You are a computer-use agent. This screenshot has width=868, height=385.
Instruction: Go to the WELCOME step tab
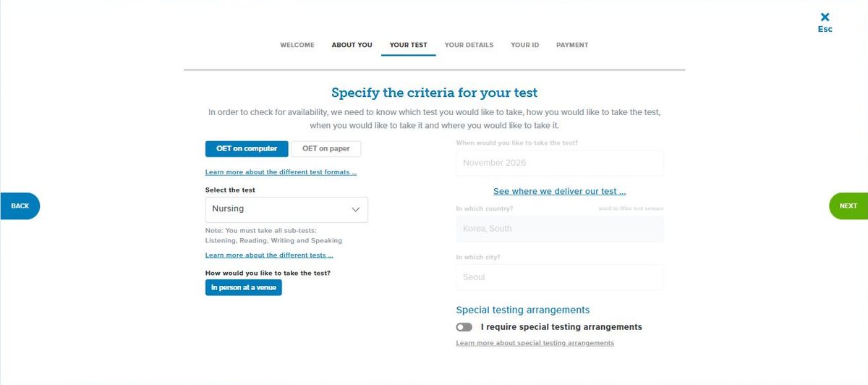coord(297,45)
